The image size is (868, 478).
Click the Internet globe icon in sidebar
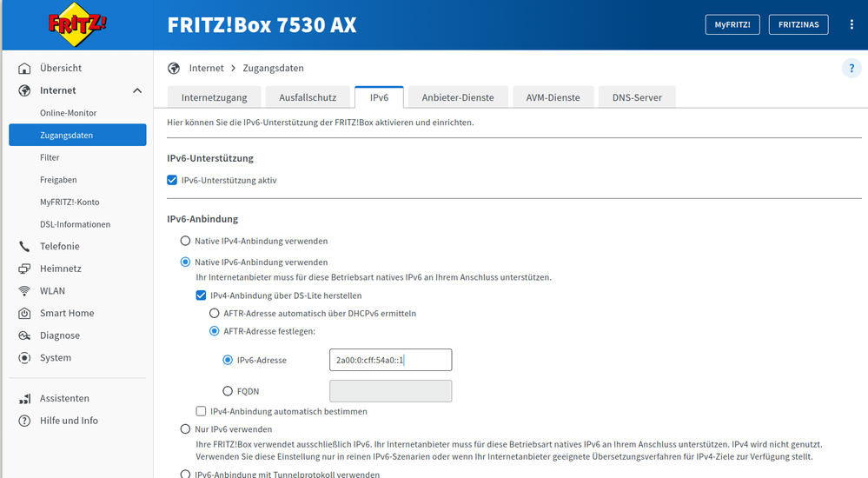tap(24, 90)
